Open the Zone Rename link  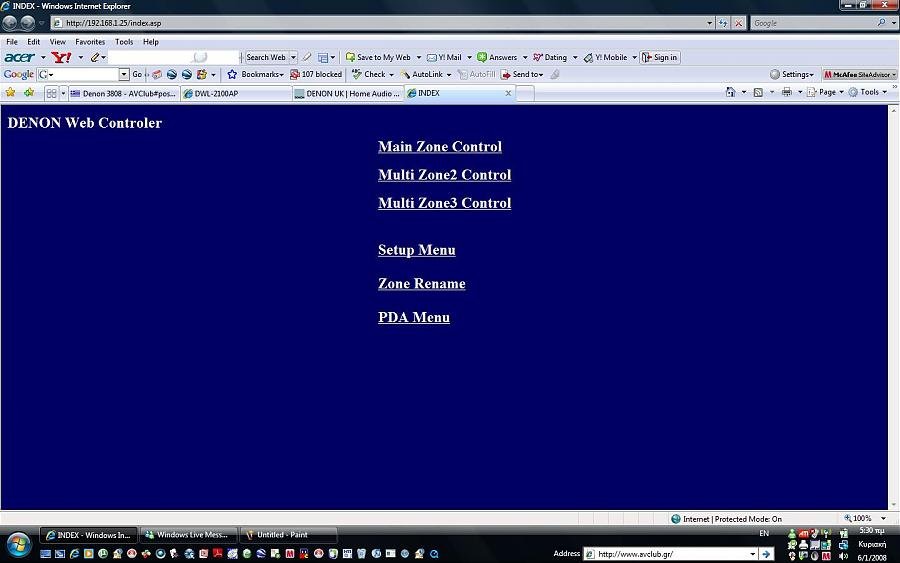click(422, 284)
